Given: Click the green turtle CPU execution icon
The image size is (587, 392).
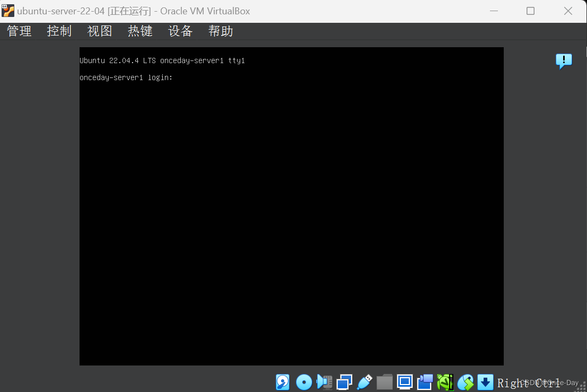Looking at the screenshot, I should (445, 382).
